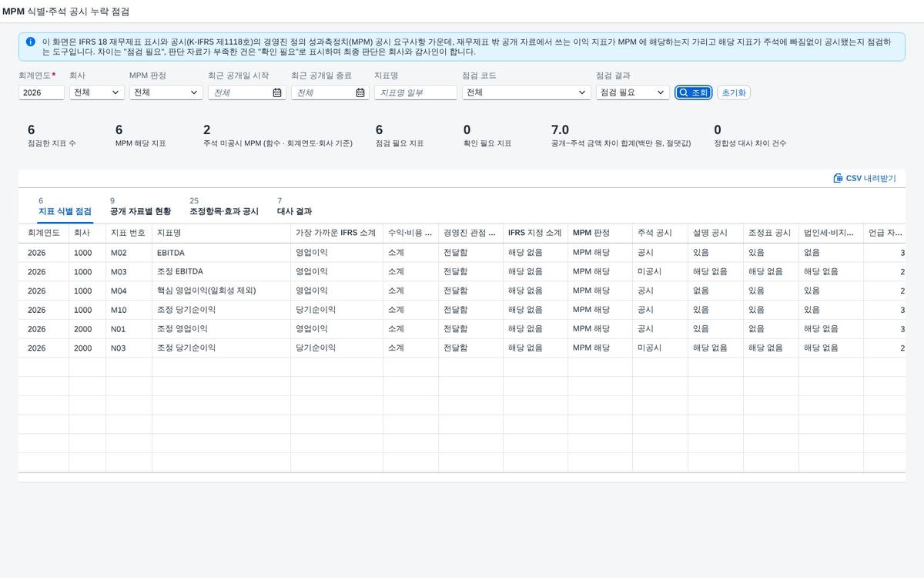The image size is (924, 578).
Task: Click into the 지표명 search field
Action: [x=416, y=92]
